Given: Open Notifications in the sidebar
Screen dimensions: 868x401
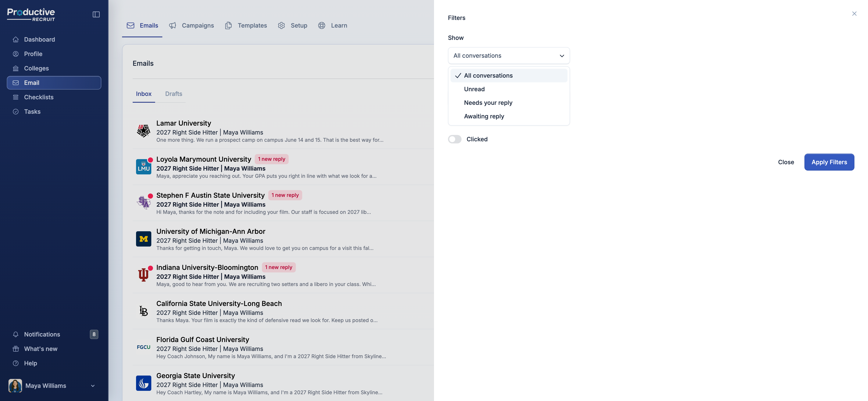Looking at the screenshot, I should click(54, 334).
